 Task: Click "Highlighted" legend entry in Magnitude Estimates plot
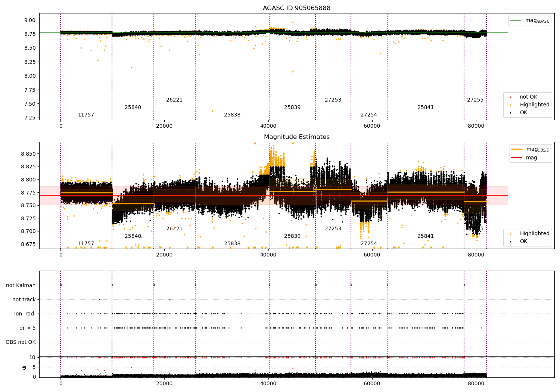point(534,234)
